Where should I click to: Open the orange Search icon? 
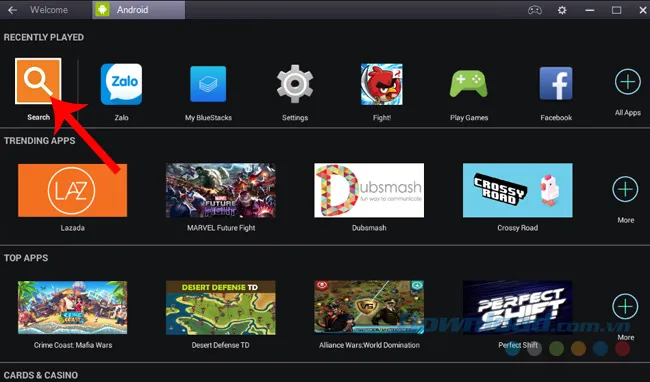click(x=38, y=81)
